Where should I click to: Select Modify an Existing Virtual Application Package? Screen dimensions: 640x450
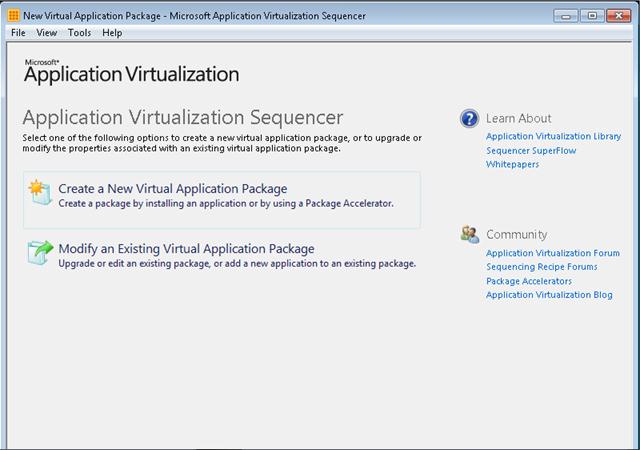pos(186,249)
